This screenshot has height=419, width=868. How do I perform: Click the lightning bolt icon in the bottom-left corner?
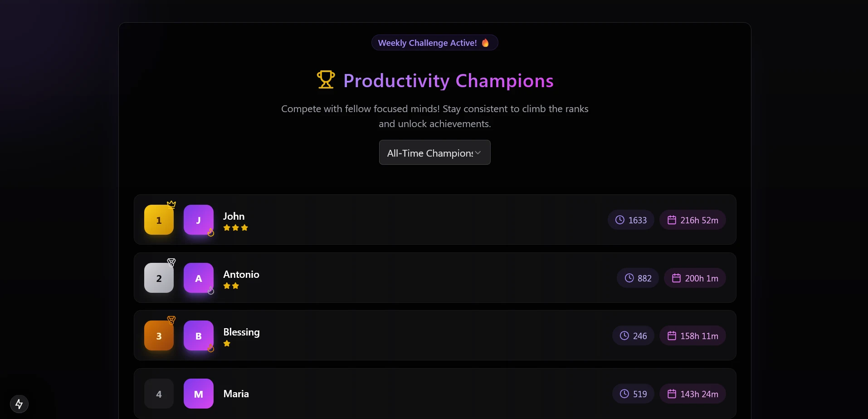point(19,404)
